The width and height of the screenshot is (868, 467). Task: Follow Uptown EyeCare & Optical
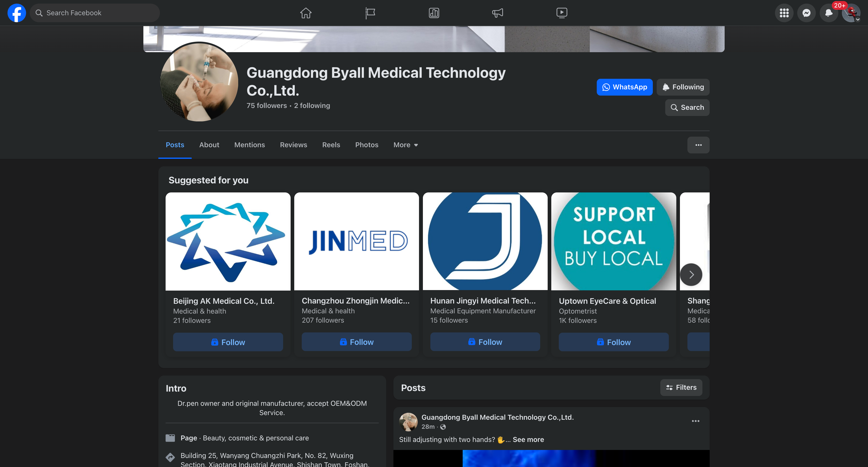(x=613, y=342)
